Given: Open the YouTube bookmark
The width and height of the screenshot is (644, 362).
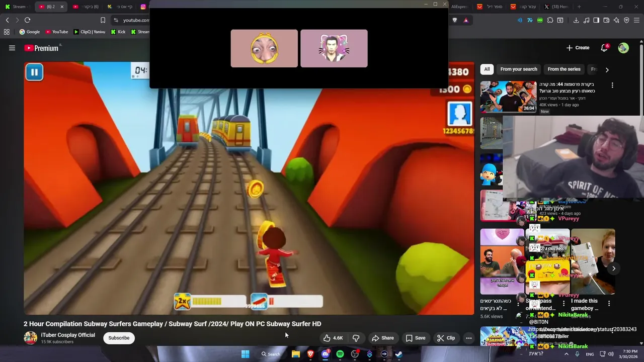Looking at the screenshot, I should [56, 32].
